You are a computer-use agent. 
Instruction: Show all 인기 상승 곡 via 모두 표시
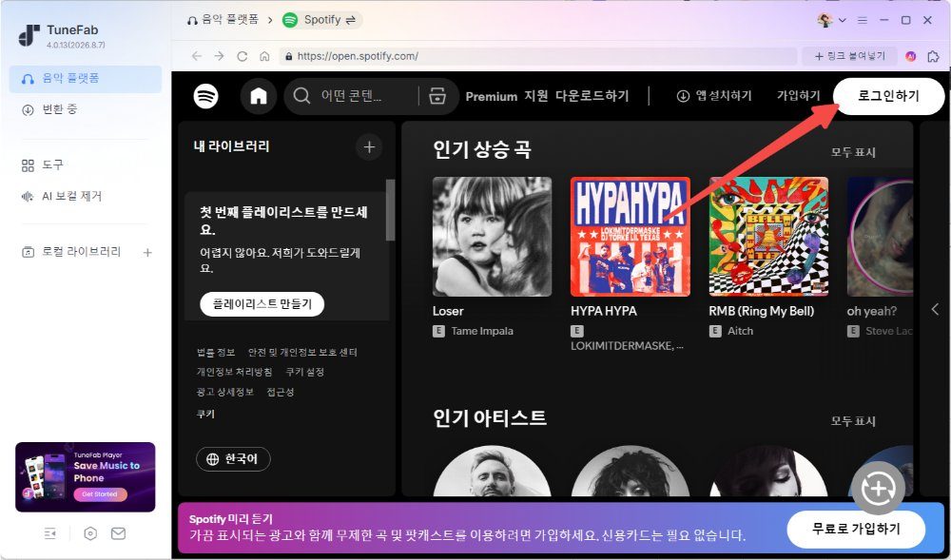[x=853, y=152]
